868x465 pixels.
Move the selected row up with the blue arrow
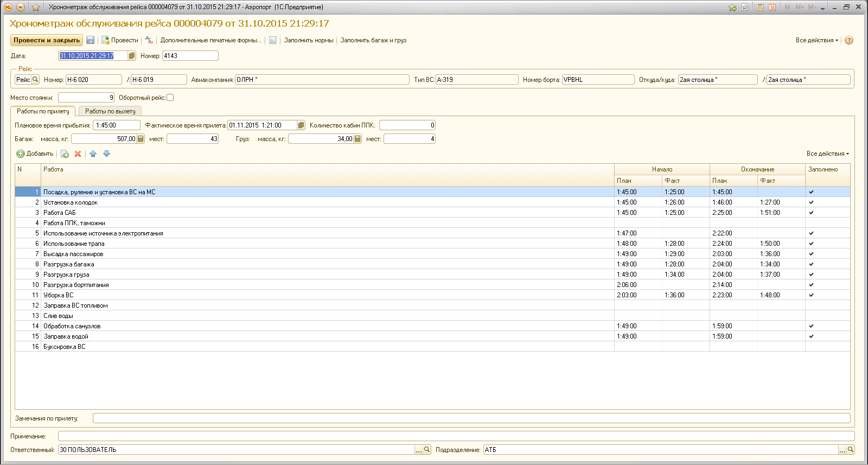(x=93, y=154)
